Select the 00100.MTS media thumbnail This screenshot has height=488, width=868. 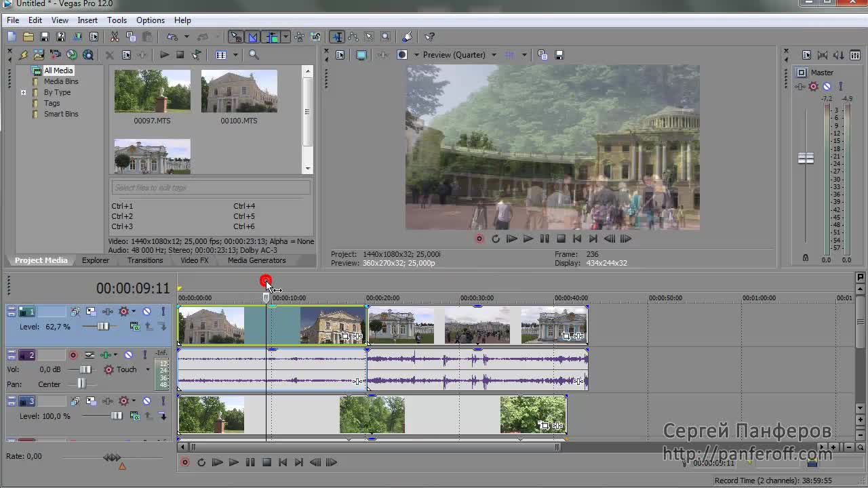[239, 91]
